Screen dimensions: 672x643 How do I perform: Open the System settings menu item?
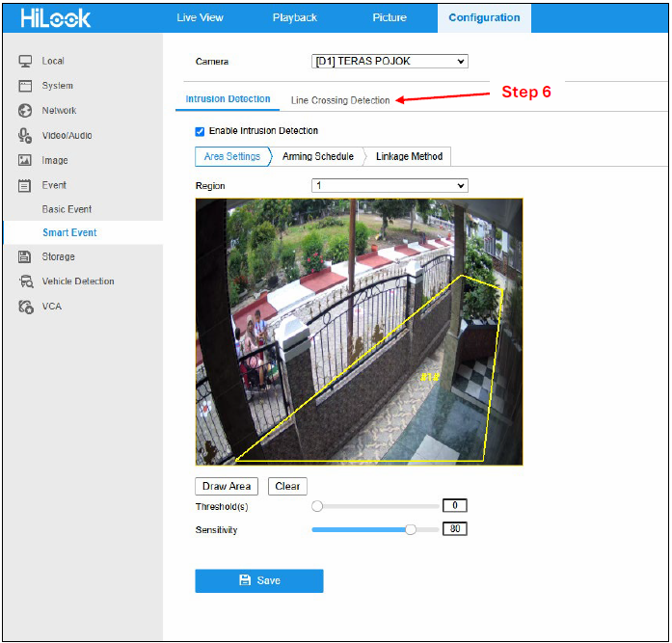(58, 86)
